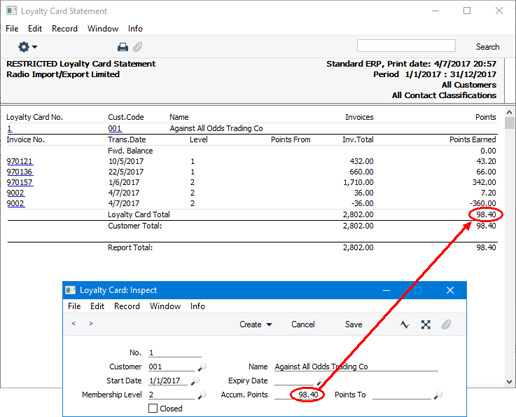Click the paperclip attachment icon in report toolbar

point(137,47)
